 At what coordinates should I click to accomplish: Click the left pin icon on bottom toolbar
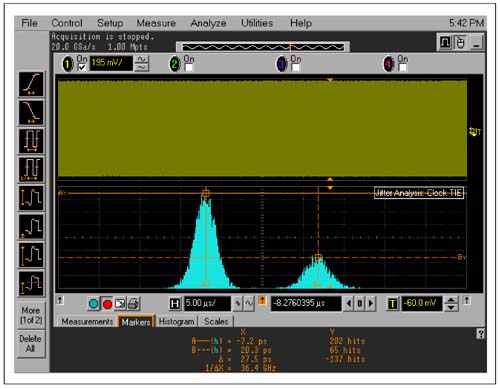pyautogui.click(x=60, y=300)
